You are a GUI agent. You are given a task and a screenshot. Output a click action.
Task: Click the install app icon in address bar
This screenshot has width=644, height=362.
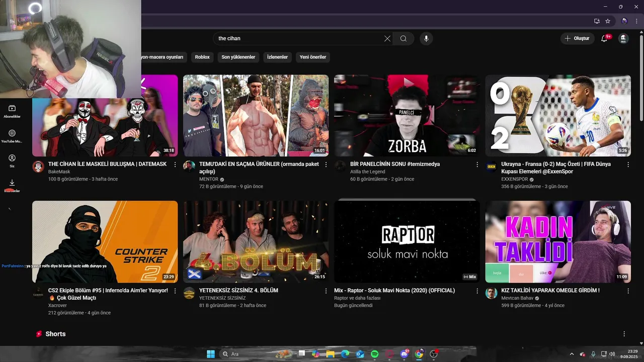tap(597, 21)
